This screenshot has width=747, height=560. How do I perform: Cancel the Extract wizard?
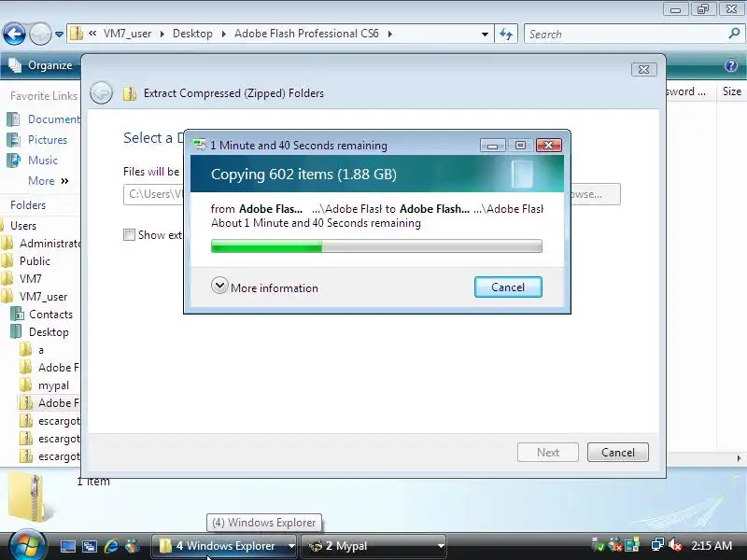(618, 453)
